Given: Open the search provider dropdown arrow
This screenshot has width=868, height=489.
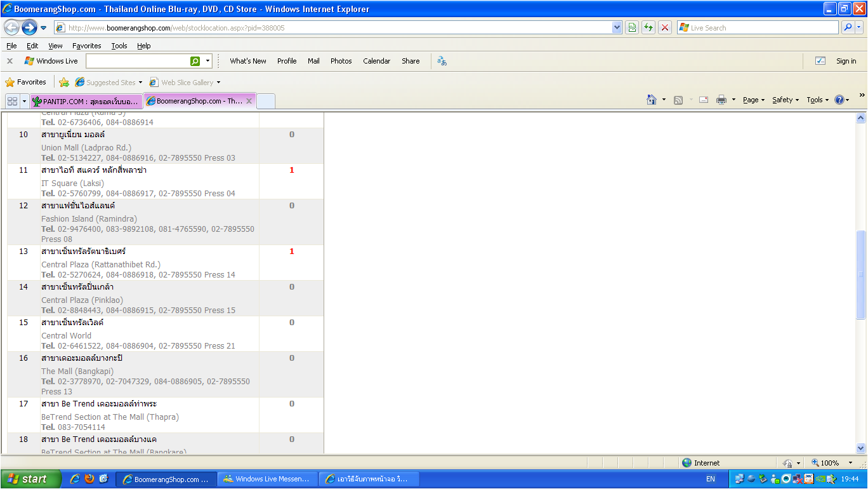Looking at the screenshot, I should pyautogui.click(x=859, y=28).
